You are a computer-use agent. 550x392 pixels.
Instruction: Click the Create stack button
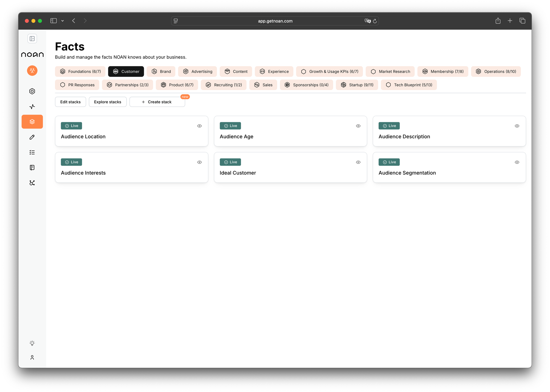[x=157, y=102]
